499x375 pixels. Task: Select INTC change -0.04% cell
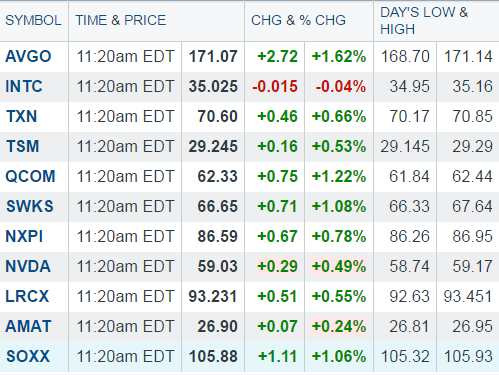coord(341,87)
